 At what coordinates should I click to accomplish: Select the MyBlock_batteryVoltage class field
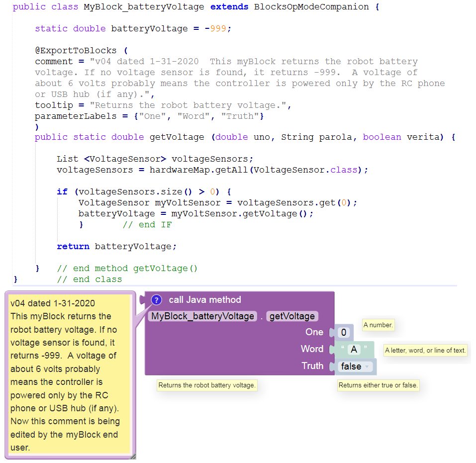pyautogui.click(x=202, y=316)
